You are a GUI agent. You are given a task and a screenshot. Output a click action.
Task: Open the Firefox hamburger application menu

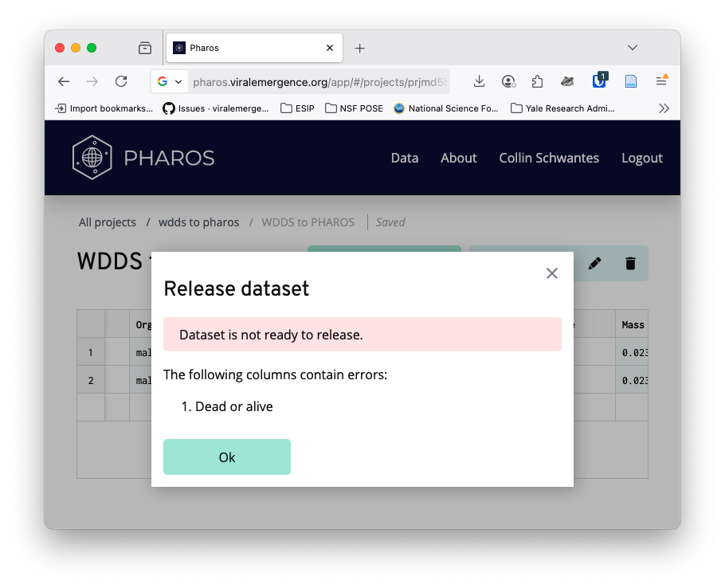[x=662, y=81]
